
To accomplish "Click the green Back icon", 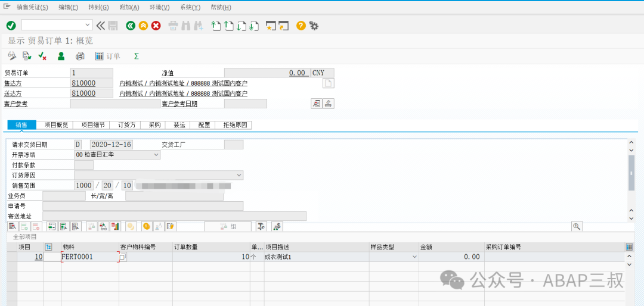I will tap(131, 26).
